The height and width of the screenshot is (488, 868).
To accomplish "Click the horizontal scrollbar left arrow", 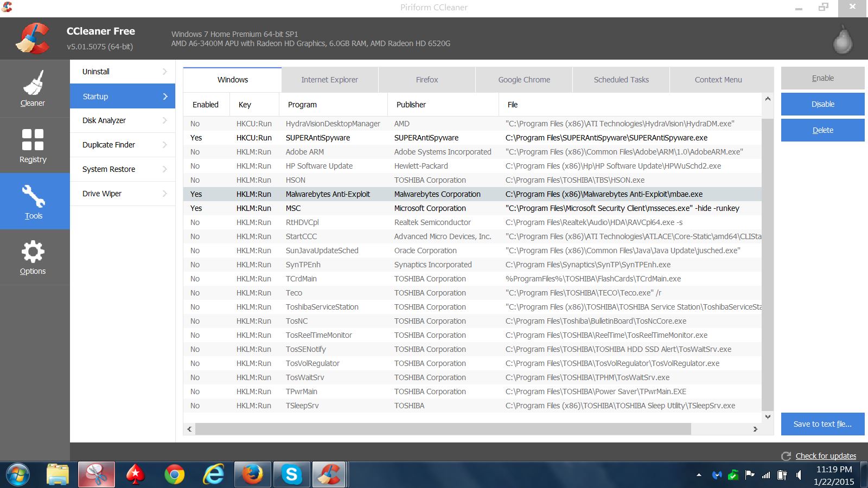I will click(189, 429).
